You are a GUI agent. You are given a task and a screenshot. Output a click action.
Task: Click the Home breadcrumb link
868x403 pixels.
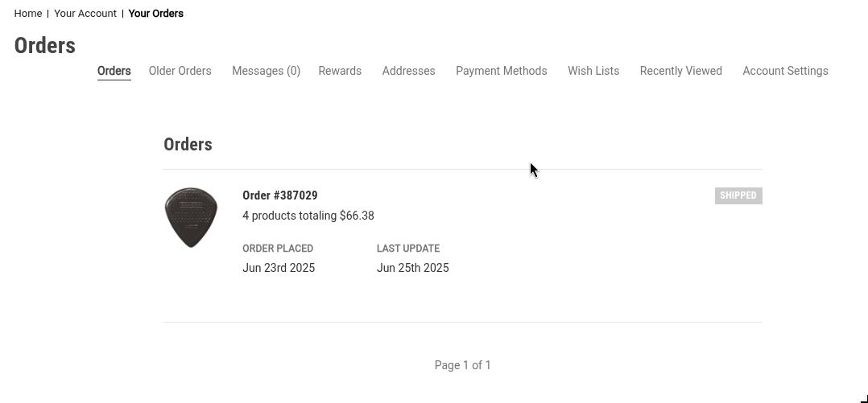28,14
